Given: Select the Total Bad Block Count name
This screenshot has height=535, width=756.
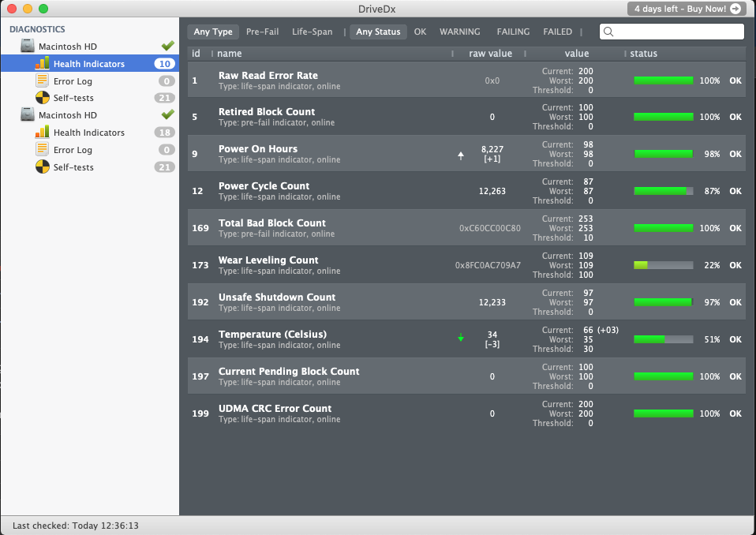Looking at the screenshot, I should coord(272,223).
